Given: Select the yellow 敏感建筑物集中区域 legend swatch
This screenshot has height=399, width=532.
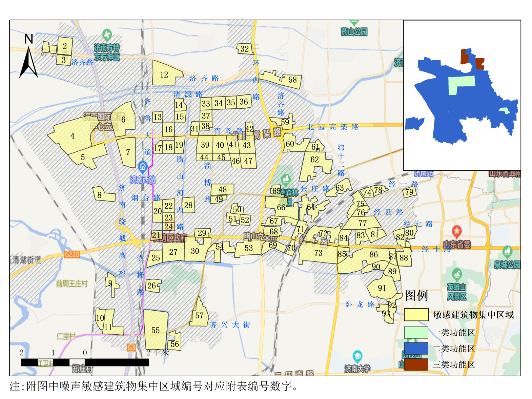Looking at the screenshot, I should coord(416,315).
